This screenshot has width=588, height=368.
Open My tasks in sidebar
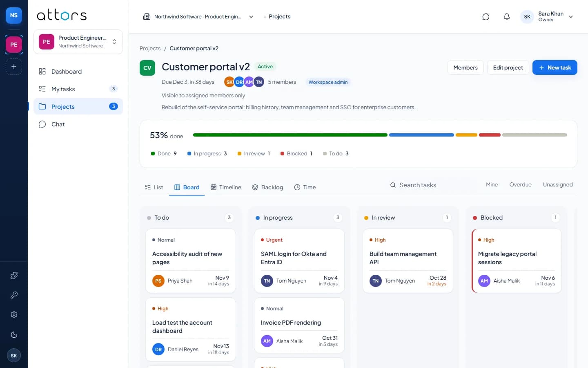[78, 89]
